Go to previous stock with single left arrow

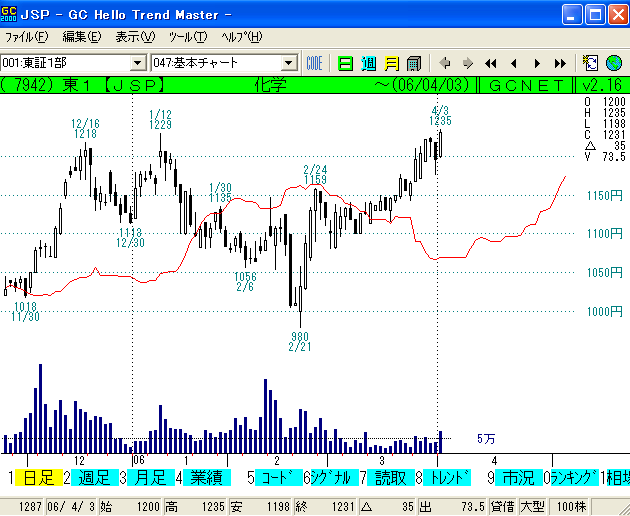pos(513,62)
